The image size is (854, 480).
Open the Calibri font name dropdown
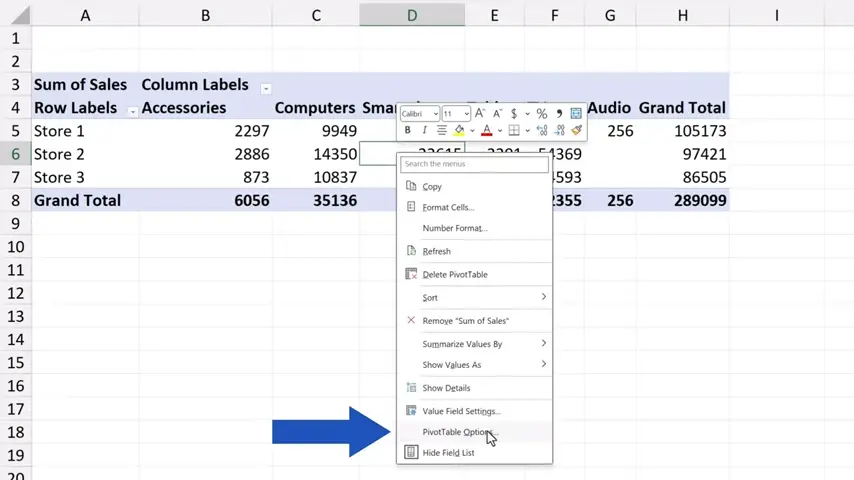pos(435,114)
